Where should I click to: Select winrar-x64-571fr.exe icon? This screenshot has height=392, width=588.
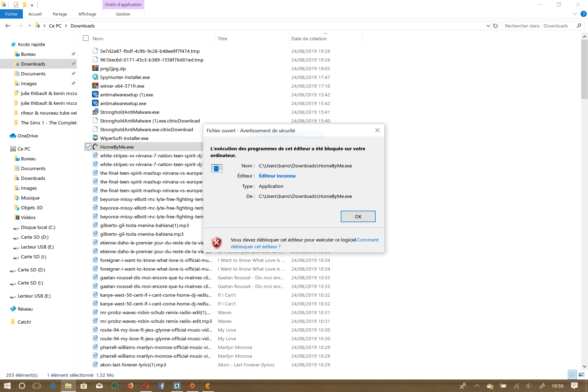pyautogui.click(x=95, y=86)
